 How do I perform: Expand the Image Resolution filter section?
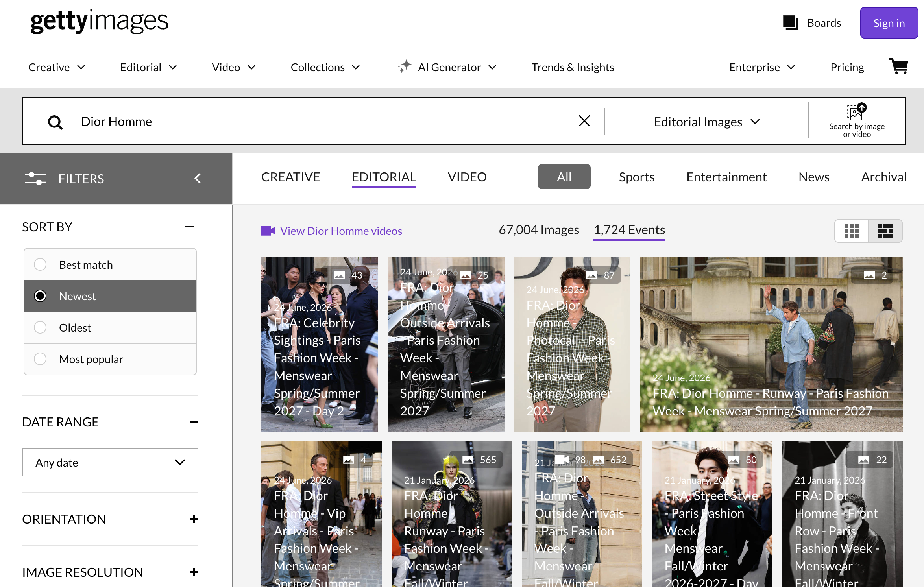coord(194,572)
